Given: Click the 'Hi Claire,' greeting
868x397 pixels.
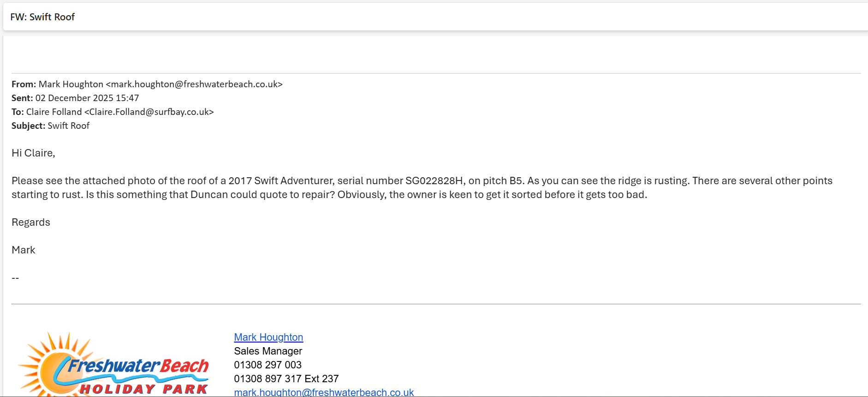Looking at the screenshot, I should [x=33, y=153].
